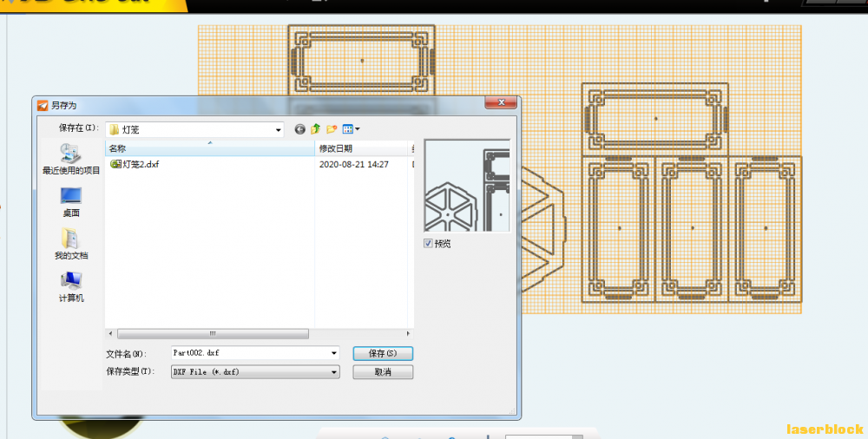This screenshot has height=439, width=868.
Task: Click the horizontal scrollbar thumb in file list
Action: [214, 334]
